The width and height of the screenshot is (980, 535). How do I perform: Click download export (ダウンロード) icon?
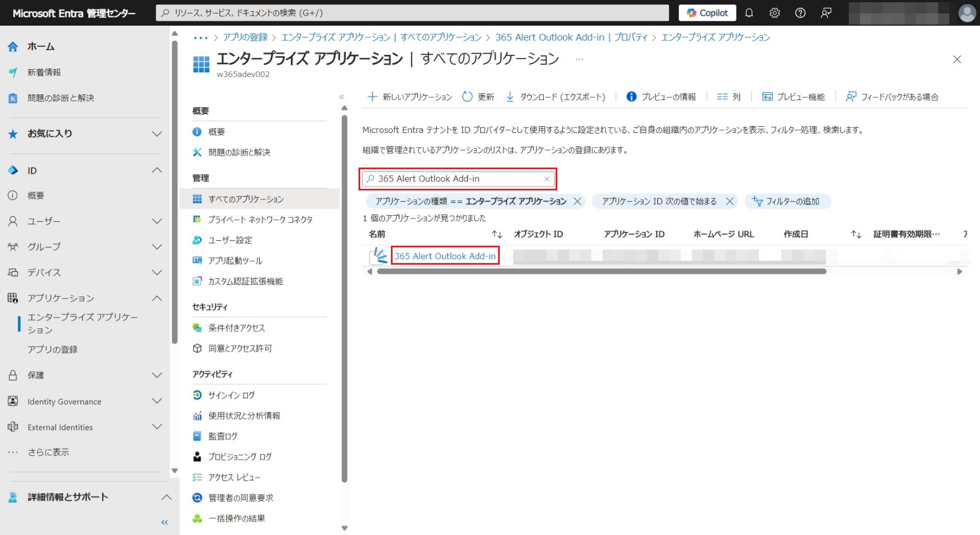510,97
